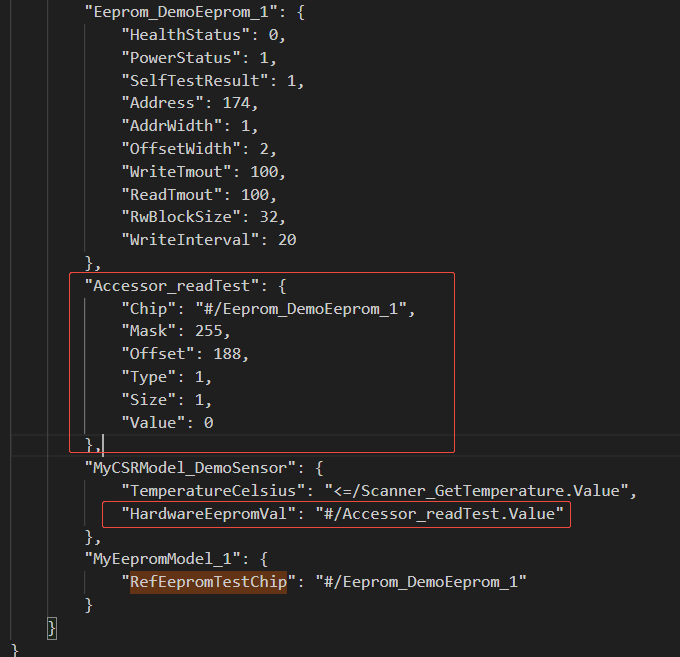Click the Offset value 188
Image resolution: width=680 pixels, height=657 pixels.
(232, 354)
